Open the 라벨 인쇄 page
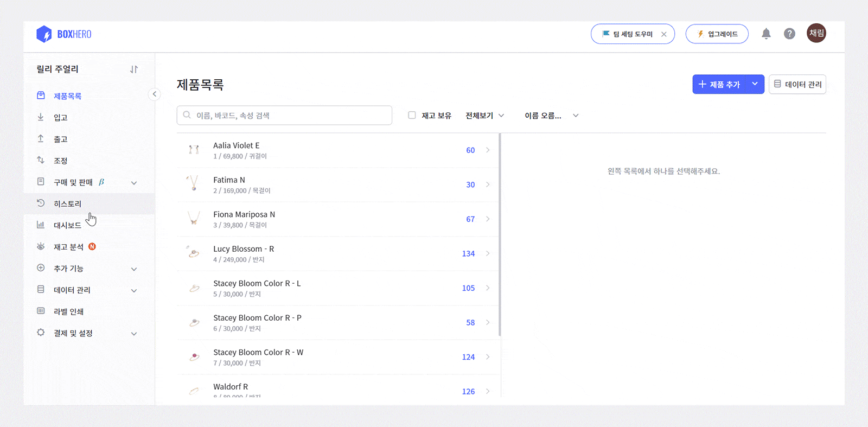 68,311
